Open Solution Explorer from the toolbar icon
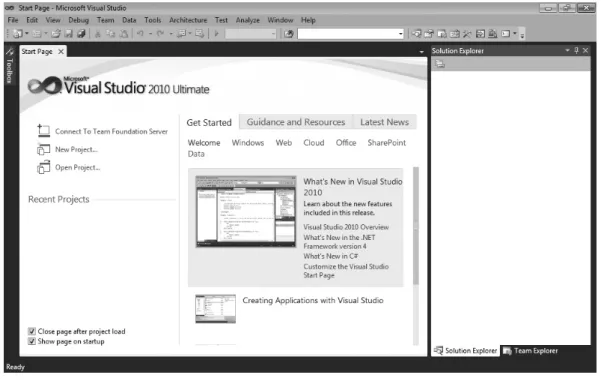Viewport: 601px width, 381px height. [x=416, y=34]
